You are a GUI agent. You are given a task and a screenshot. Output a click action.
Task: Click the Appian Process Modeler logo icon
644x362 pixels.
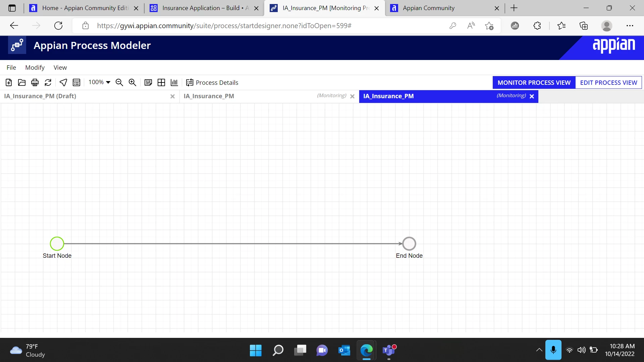click(17, 45)
